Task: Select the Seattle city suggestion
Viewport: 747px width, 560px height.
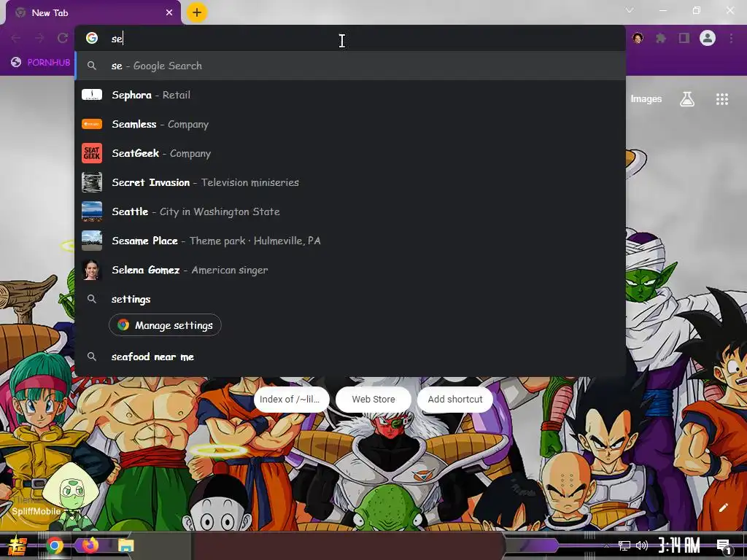Action: [350, 211]
